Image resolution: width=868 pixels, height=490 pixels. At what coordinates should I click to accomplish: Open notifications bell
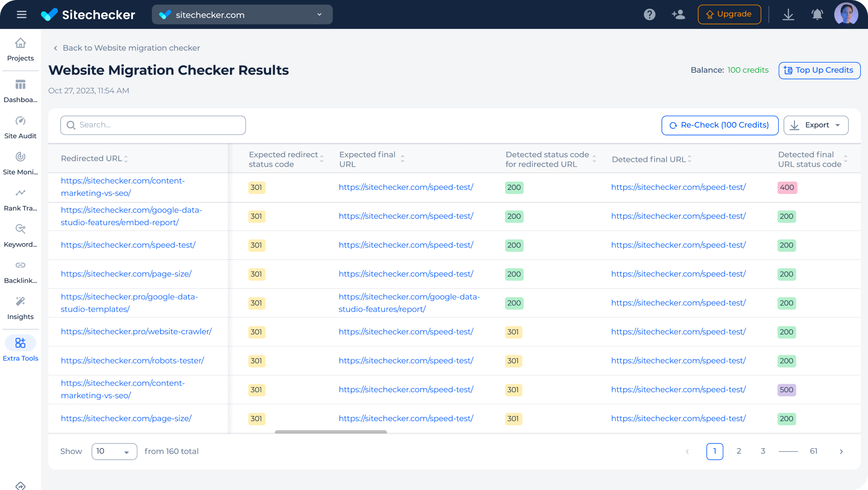click(x=817, y=15)
